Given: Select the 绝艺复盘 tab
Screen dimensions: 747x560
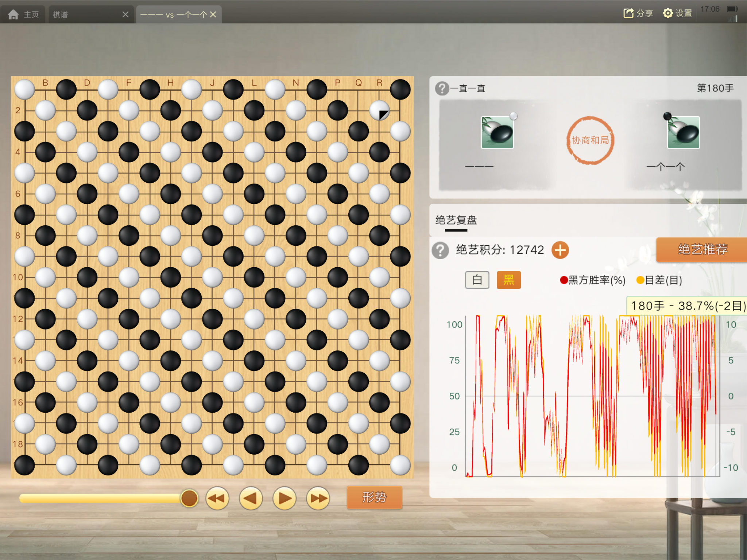Looking at the screenshot, I should click(x=456, y=220).
